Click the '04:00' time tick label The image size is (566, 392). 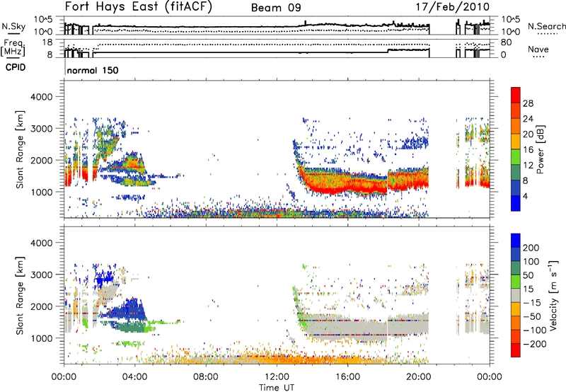[134, 377]
